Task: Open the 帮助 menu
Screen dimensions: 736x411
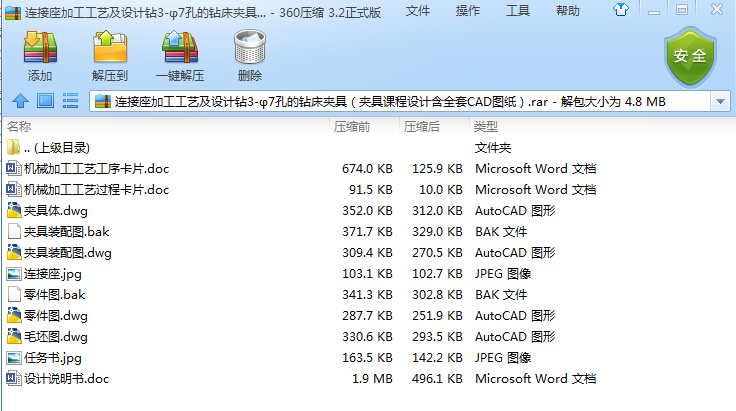Action: (568, 10)
